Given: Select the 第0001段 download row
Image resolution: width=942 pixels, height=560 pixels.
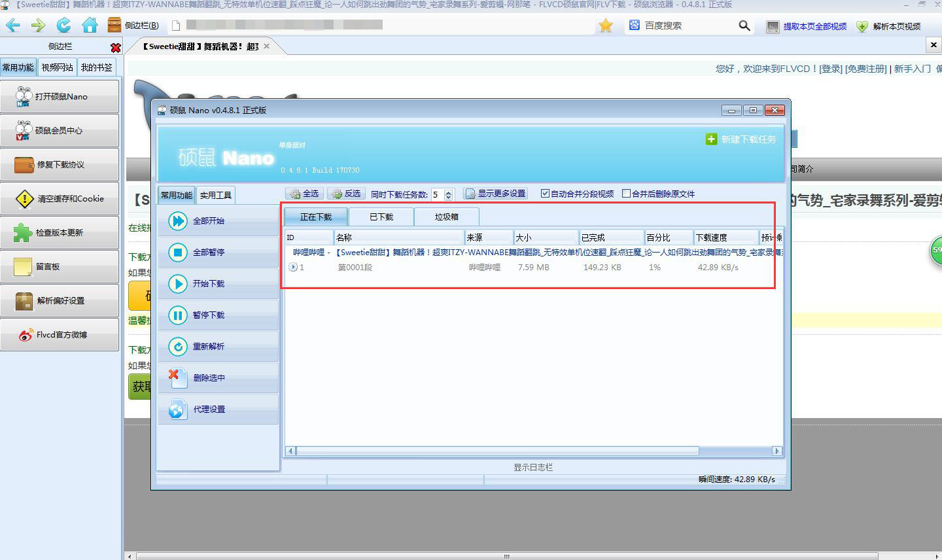Looking at the screenshot, I should pyautogui.click(x=534, y=268).
